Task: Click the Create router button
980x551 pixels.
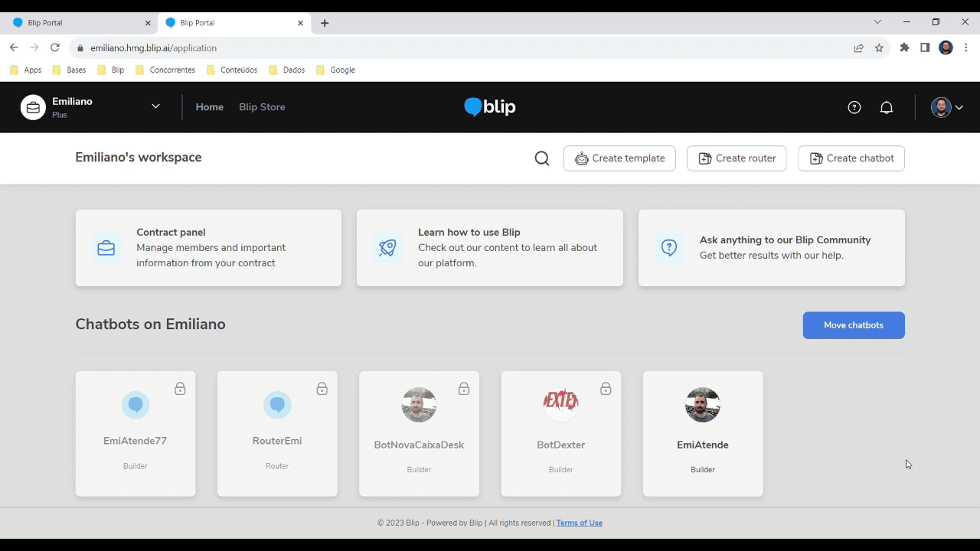Action: (x=737, y=158)
